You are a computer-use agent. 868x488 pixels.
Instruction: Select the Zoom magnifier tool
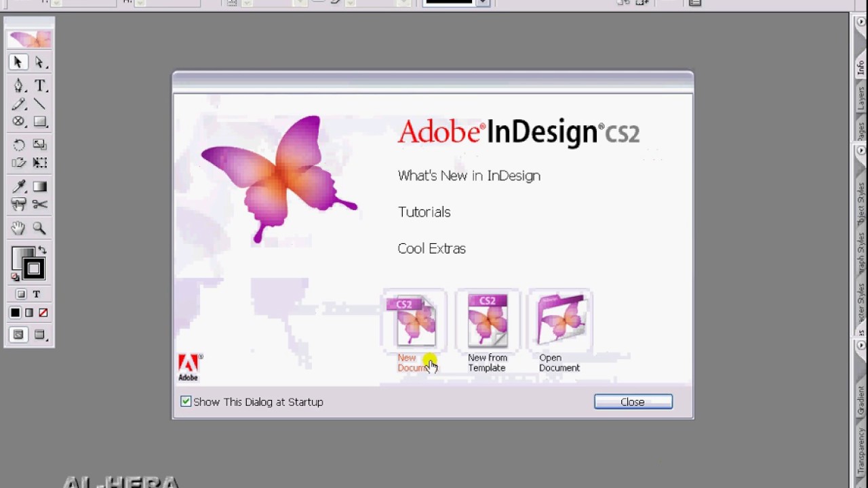(39, 228)
